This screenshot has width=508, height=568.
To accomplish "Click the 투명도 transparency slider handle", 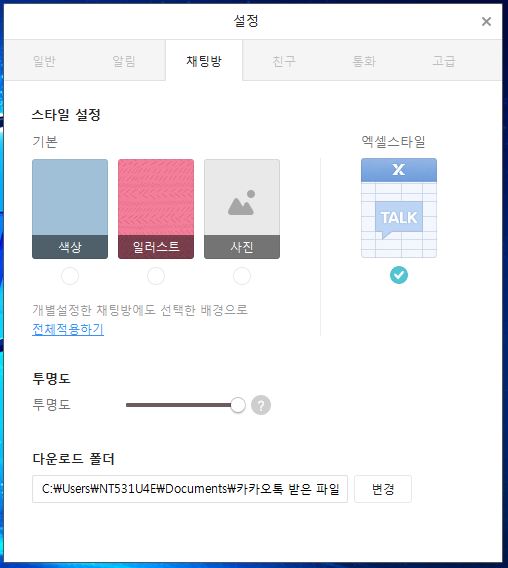I will coord(238,405).
